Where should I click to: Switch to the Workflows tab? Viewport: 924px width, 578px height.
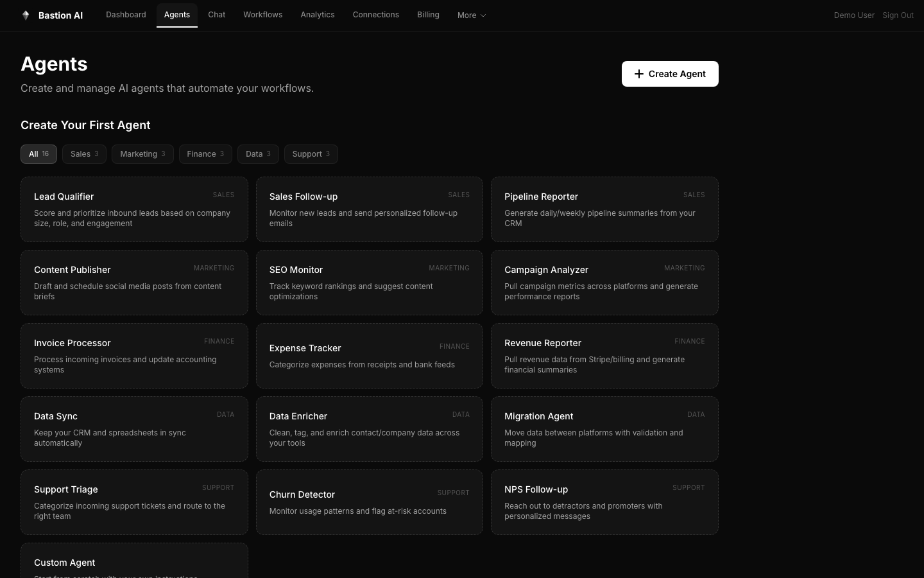click(x=262, y=15)
